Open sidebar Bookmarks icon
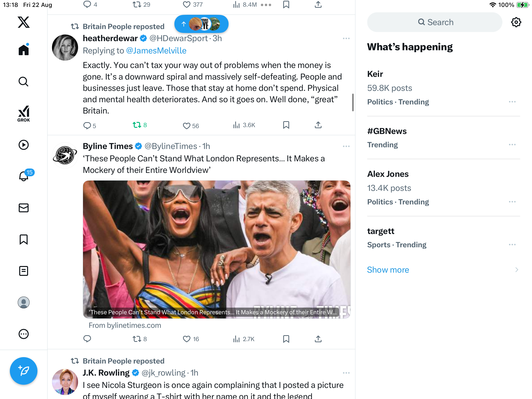The height and width of the screenshot is (399, 532). click(x=24, y=239)
